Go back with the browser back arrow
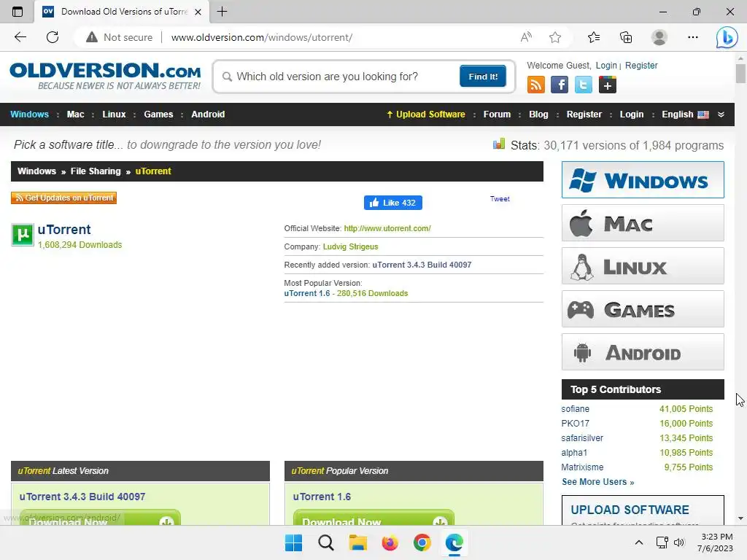 point(20,37)
